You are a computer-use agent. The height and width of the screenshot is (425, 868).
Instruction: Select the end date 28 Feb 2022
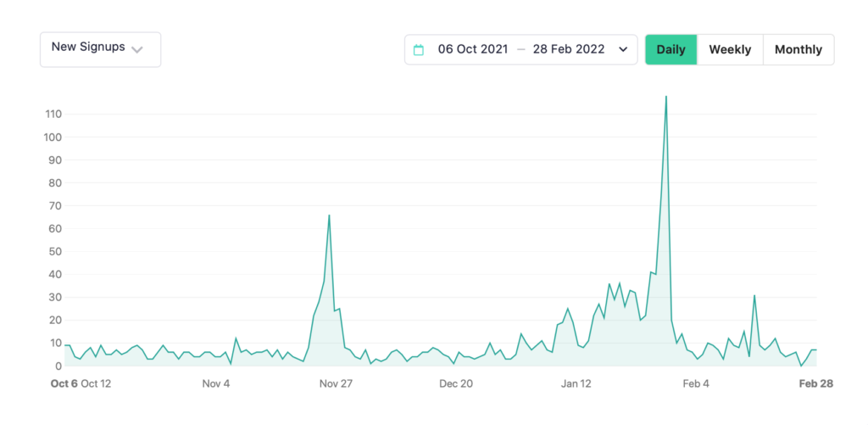[568, 50]
